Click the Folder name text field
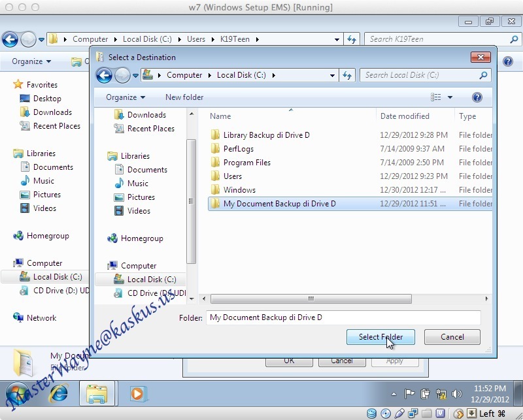The height and width of the screenshot is (420, 523). [x=343, y=317]
